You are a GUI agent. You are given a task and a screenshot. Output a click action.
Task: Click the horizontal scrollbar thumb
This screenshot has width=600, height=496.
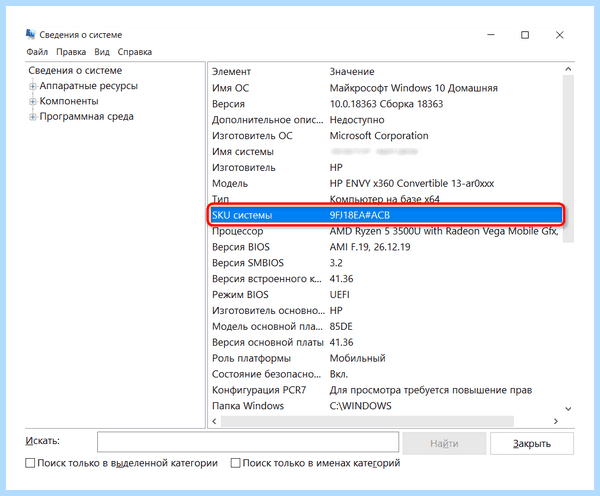click(x=367, y=421)
